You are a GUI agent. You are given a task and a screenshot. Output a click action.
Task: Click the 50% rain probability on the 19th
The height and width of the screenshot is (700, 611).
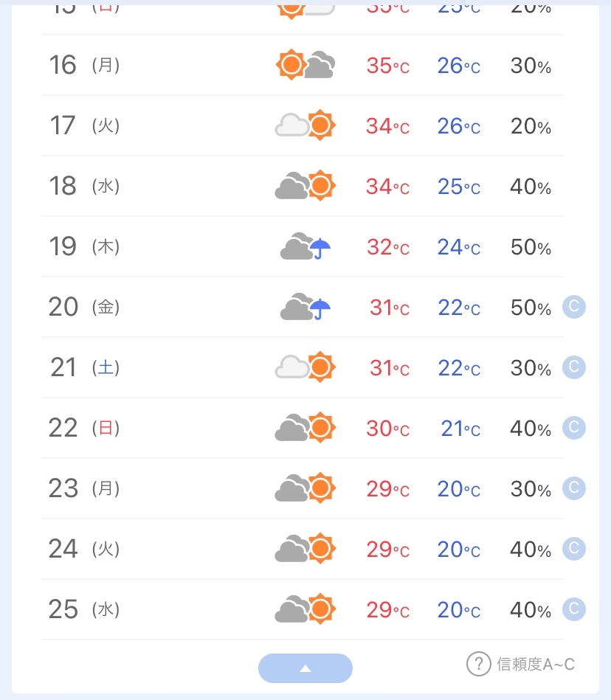click(x=531, y=247)
